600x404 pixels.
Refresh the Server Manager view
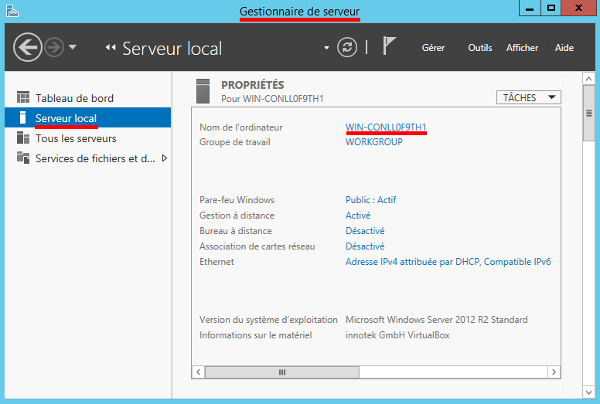click(346, 48)
